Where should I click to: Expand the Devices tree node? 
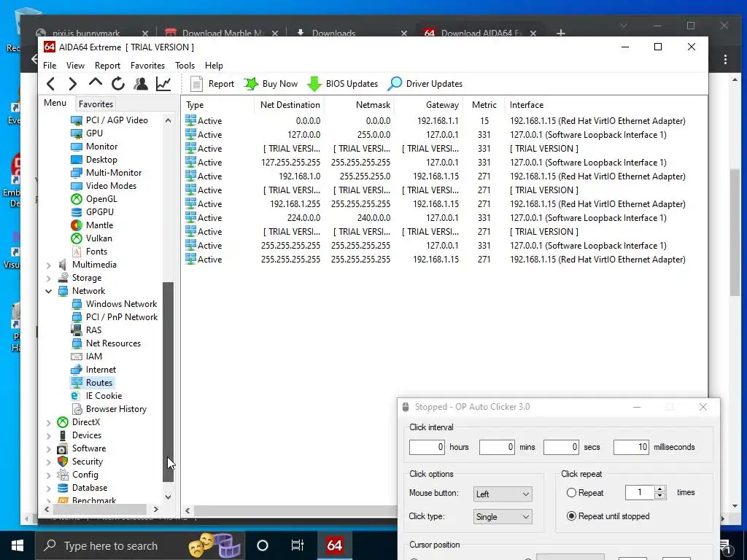pyautogui.click(x=48, y=435)
